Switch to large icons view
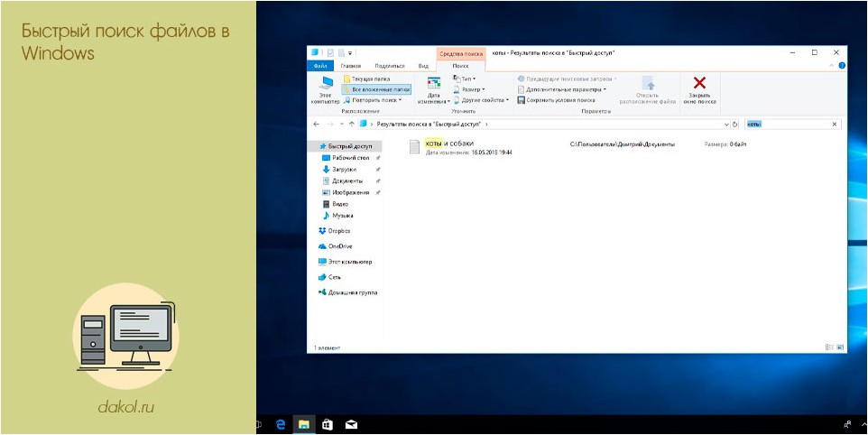 point(840,347)
